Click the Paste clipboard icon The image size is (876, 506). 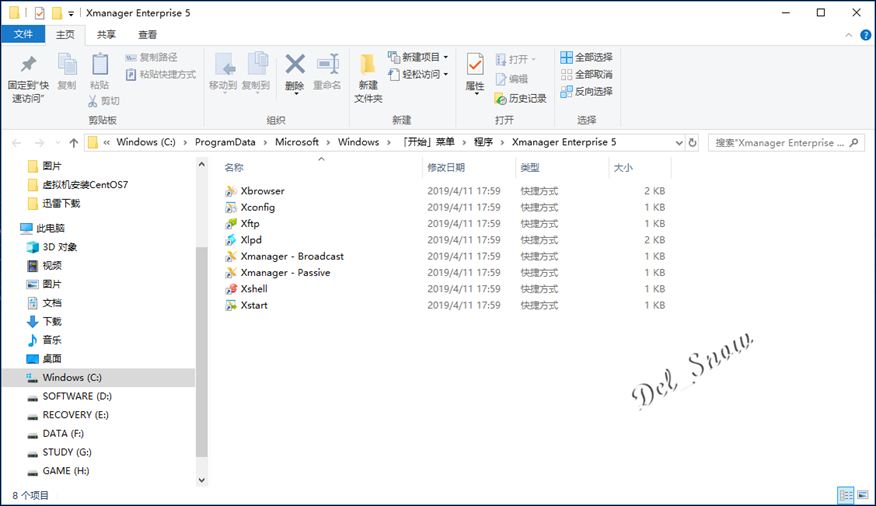99,65
